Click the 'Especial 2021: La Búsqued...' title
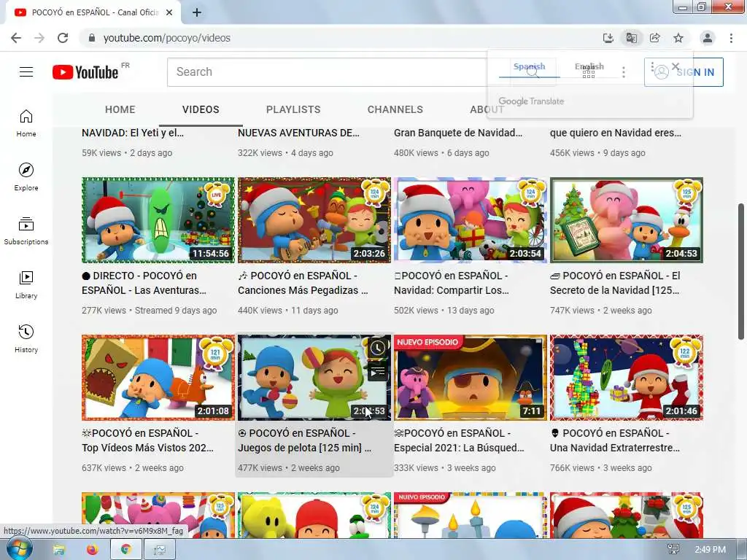 point(459,440)
